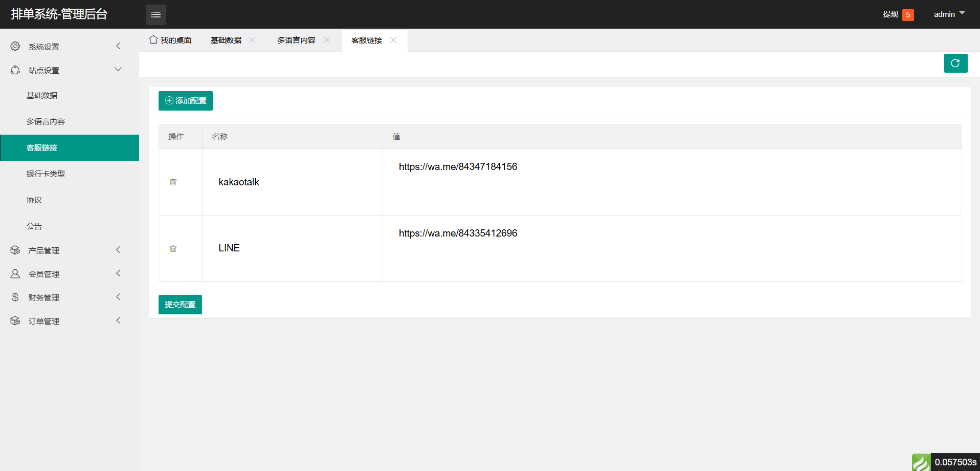Click the value field with 84335412696 URL
980x471 pixels.
click(672, 248)
